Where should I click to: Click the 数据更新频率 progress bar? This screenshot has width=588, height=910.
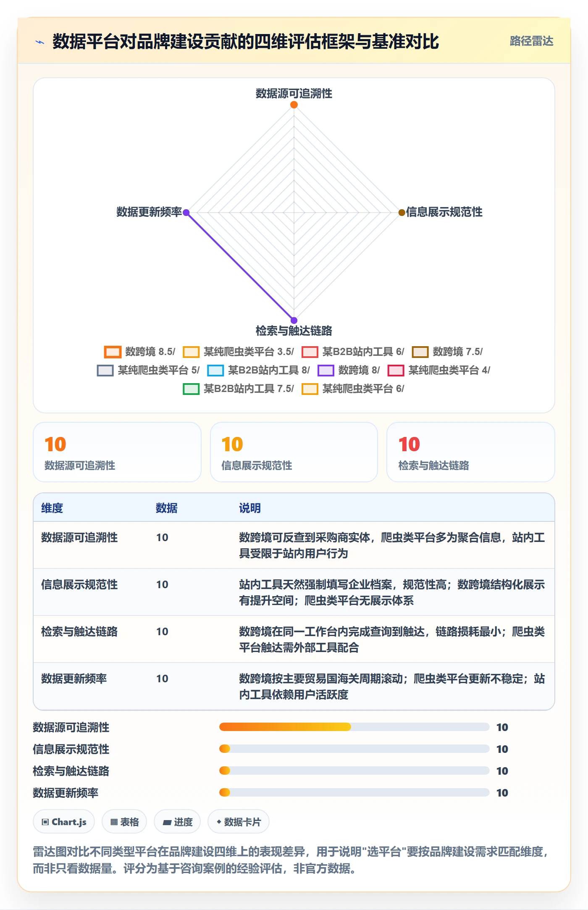pyautogui.click(x=354, y=792)
